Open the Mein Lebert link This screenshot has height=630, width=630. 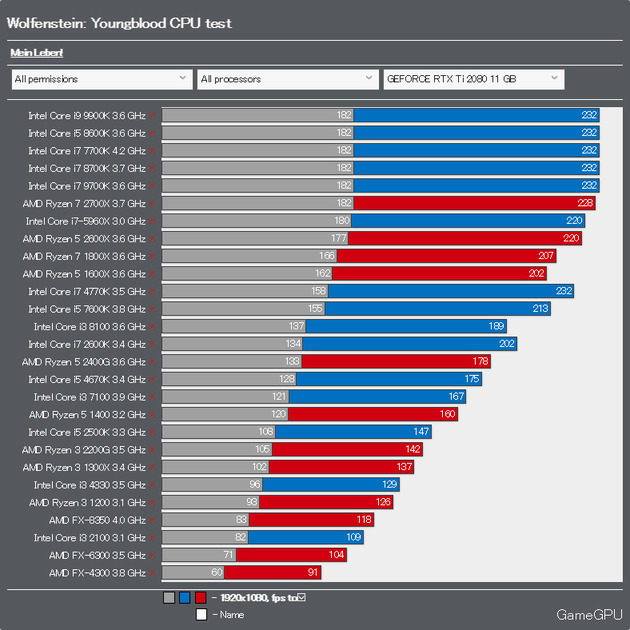(37, 53)
